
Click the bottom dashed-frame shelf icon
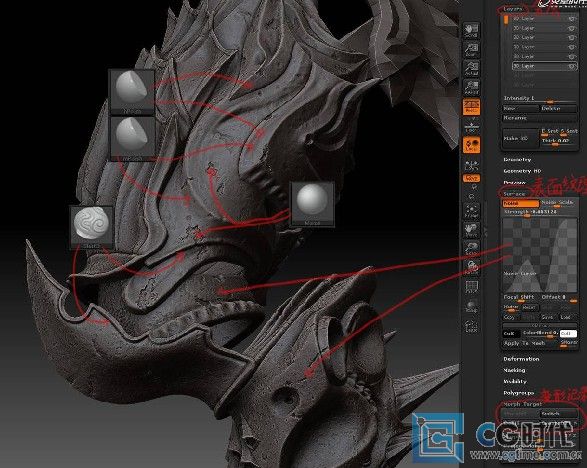tap(471, 326)
